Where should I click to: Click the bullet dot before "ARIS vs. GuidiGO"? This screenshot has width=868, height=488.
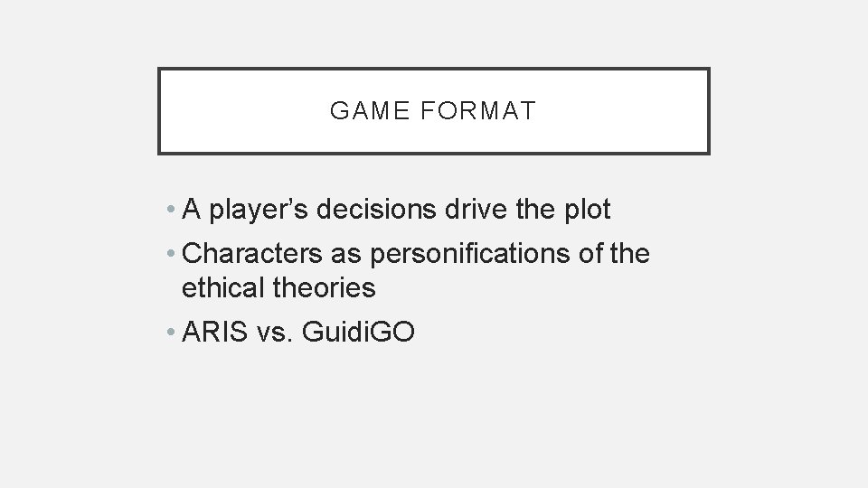[171, 332]
